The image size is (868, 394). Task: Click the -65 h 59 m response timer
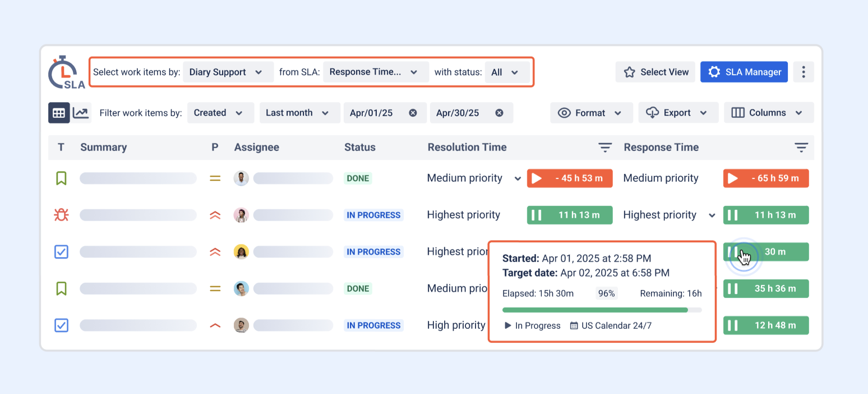click(766, 178)
